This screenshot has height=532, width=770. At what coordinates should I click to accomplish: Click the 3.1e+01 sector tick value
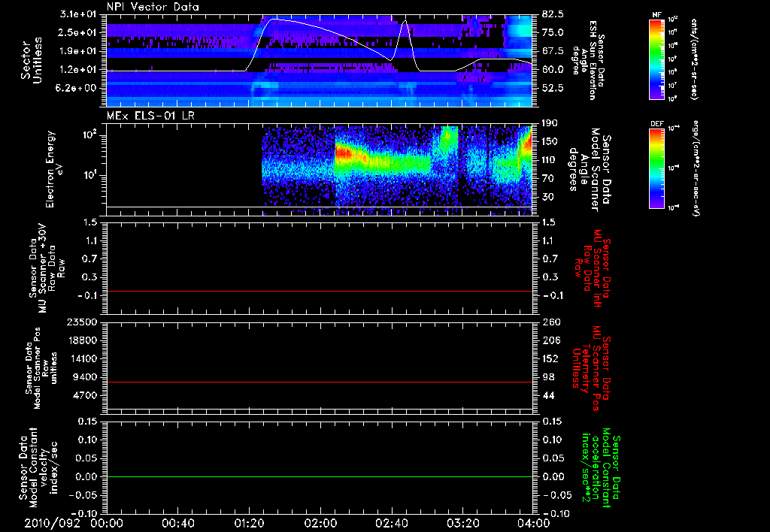click(x=78, y=14)
